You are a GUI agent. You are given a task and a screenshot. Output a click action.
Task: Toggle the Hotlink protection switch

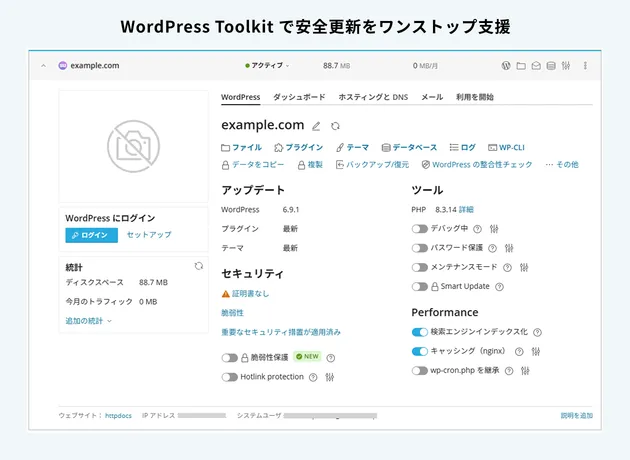pos(230,377)
